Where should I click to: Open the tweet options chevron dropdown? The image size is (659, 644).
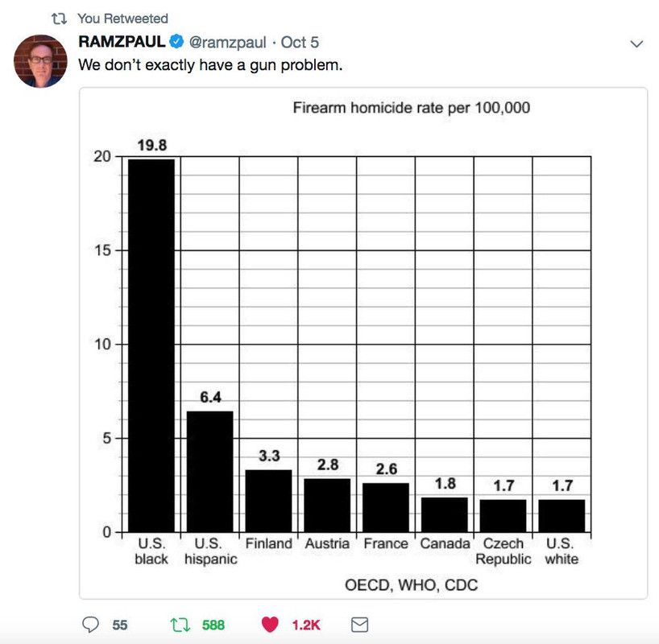click(x=636, y=43)
